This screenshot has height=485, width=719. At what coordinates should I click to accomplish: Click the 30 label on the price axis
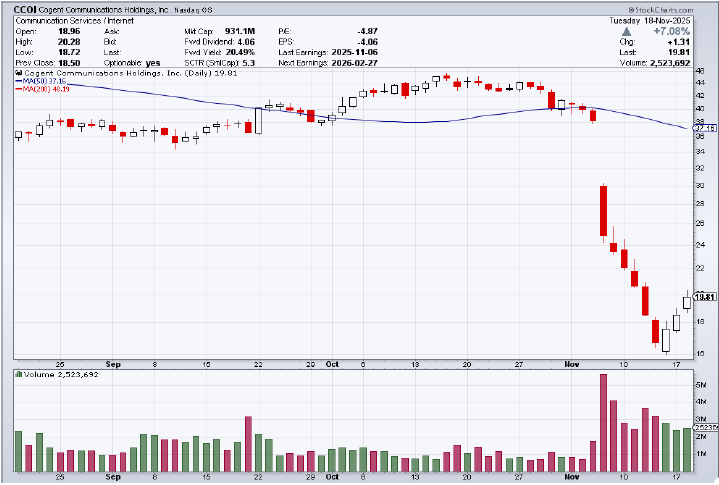click(x=700, y=186)
